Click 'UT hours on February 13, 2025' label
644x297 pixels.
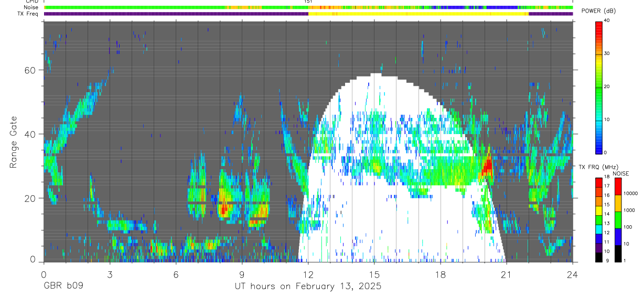[307, 287]
